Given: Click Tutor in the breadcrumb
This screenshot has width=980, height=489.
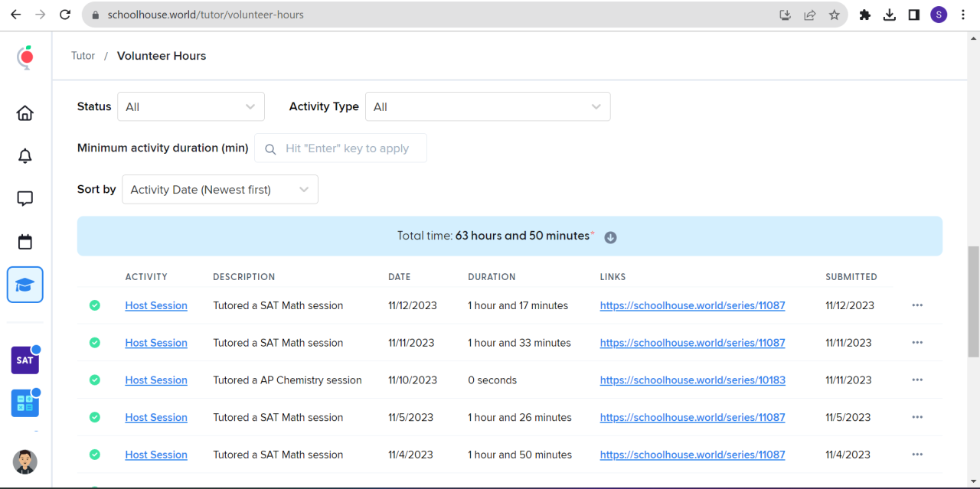Looking at the screenshot, I should [83, 56].
